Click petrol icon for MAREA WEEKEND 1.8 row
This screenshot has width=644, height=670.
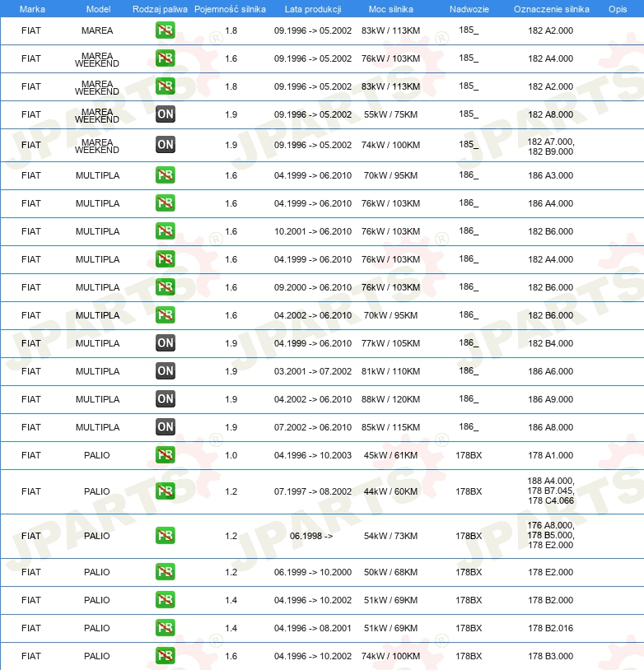coord(165,86)
